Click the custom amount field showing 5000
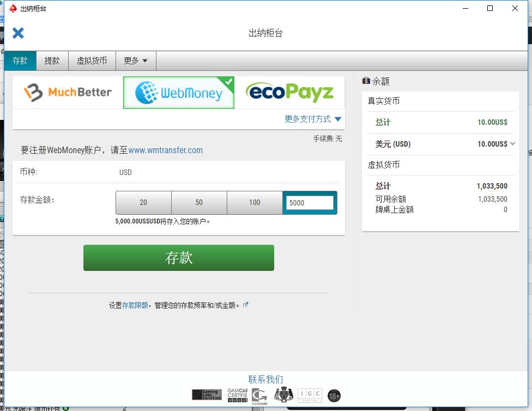Viewport: 532px width, 411px height. [x=310, y=203]
